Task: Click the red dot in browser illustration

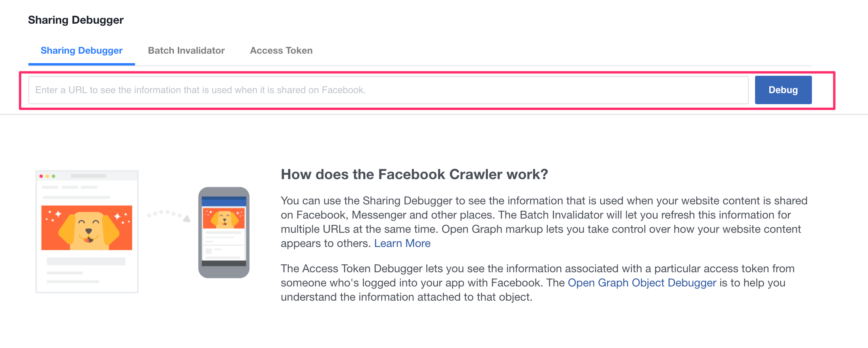Action: (41, 176)
